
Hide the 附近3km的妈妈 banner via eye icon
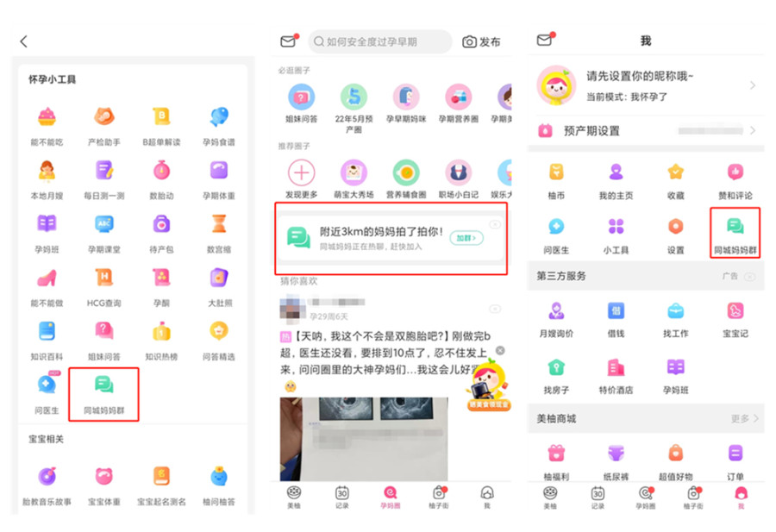pos(495,224)
